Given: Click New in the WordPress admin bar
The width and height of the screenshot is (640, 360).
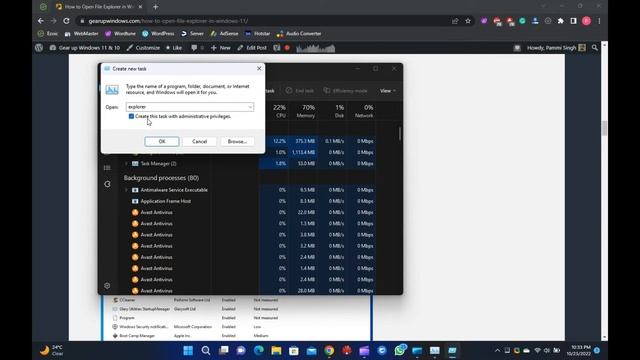Looking at the screenshot, I should pyautogui.click(x=221, y=48).
